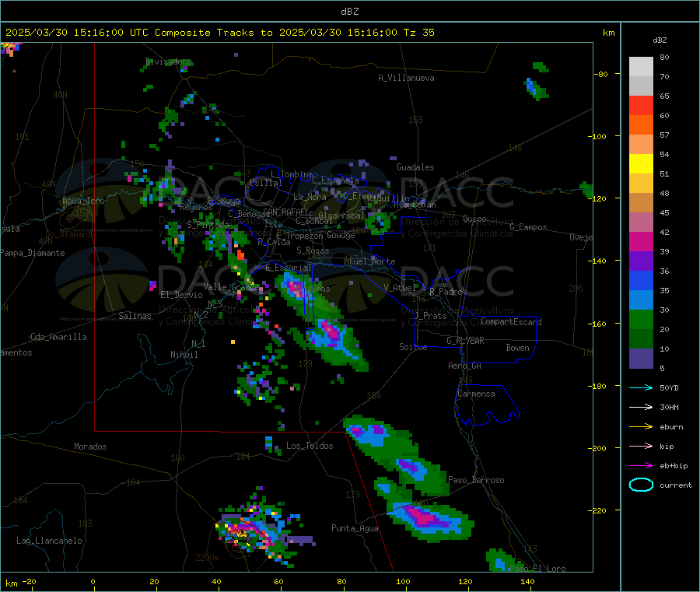Click the Lag.Llancanelo map label
The height and width of the screenshot is (592, 700).
(49, 541)
